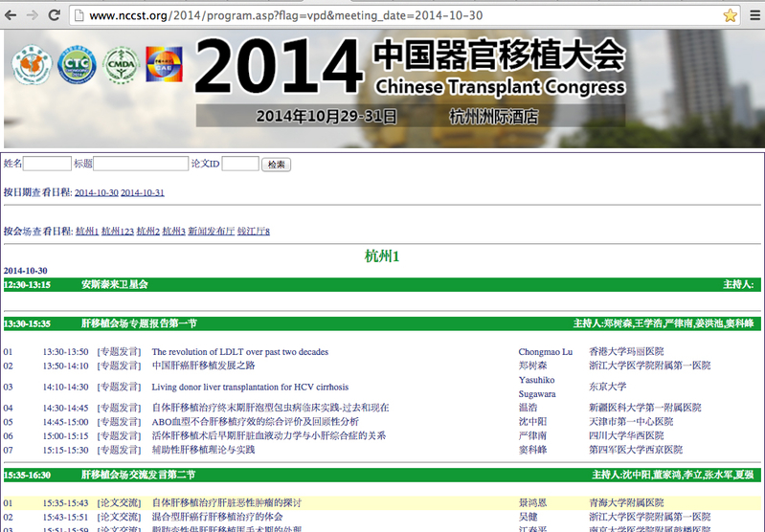The height and width of the screenshot is (532, 765).
Task: Focus the 姓名 name input field
Action: [48, 164]
